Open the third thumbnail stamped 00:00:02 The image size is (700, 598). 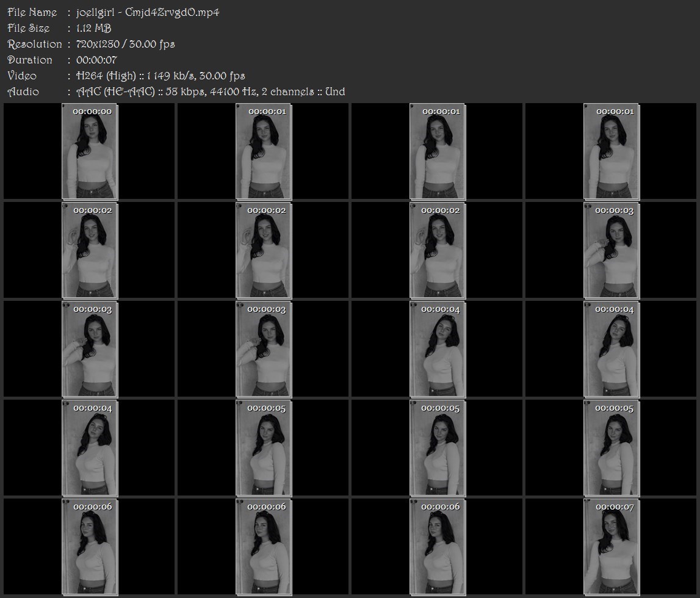point(437,250)
